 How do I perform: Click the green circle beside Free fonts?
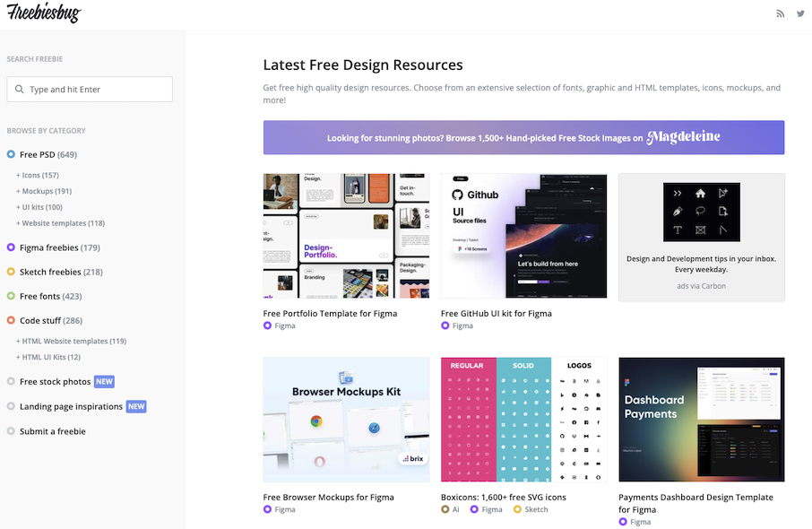point(11,296)
